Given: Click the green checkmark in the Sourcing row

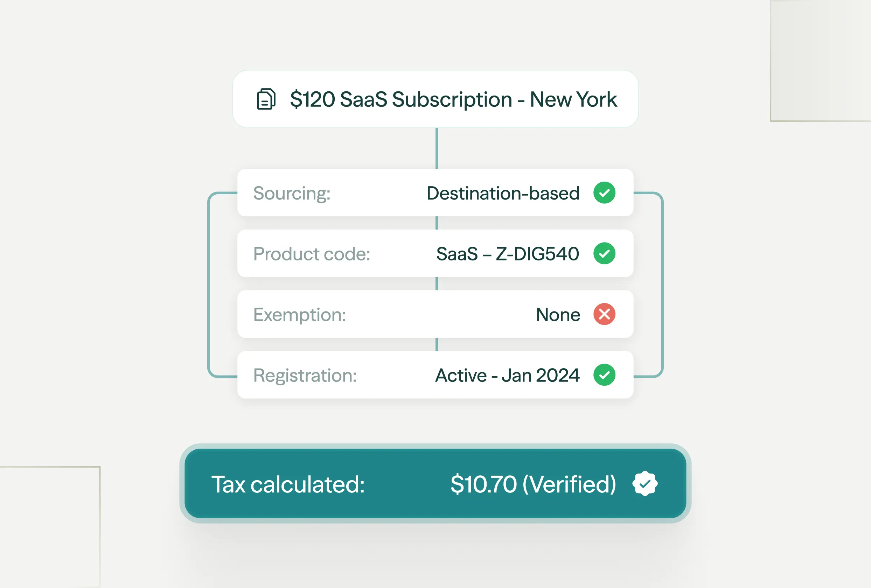Looking at the screenshot, I should click(x=604, y=192).
